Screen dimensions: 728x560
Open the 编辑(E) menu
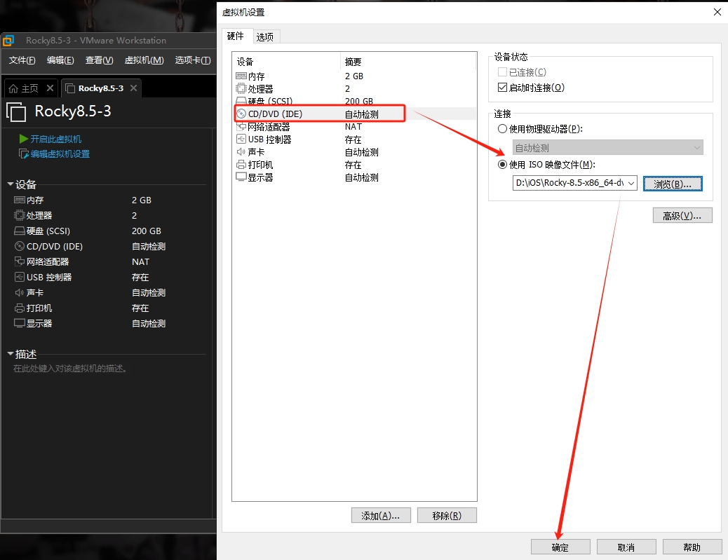coord(60,60)
